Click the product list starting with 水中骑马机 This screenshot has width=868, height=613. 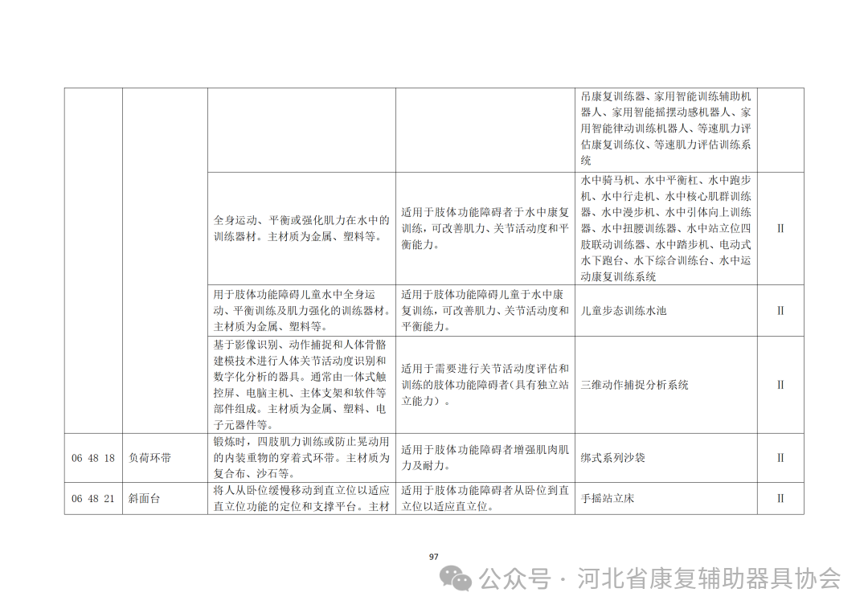[x=665, y=228]
